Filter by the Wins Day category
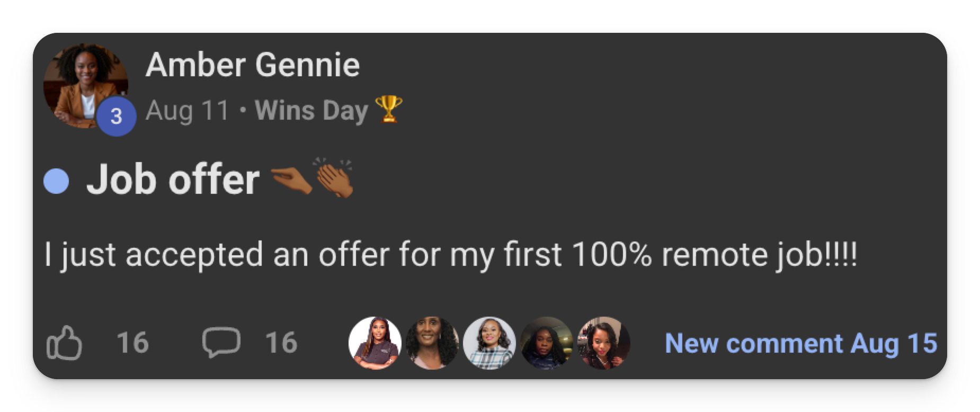 [x=311, y=110]
